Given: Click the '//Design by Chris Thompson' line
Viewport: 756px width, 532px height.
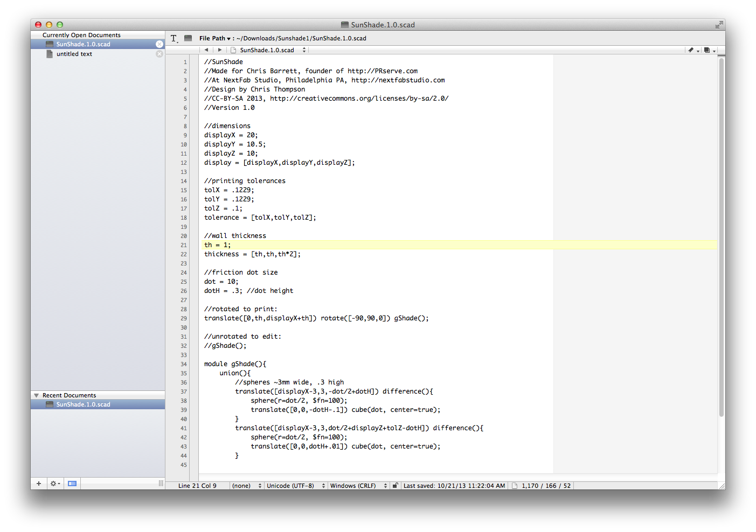Looking at the screenshot, I should pyautogui.click(x=254, y=89).
